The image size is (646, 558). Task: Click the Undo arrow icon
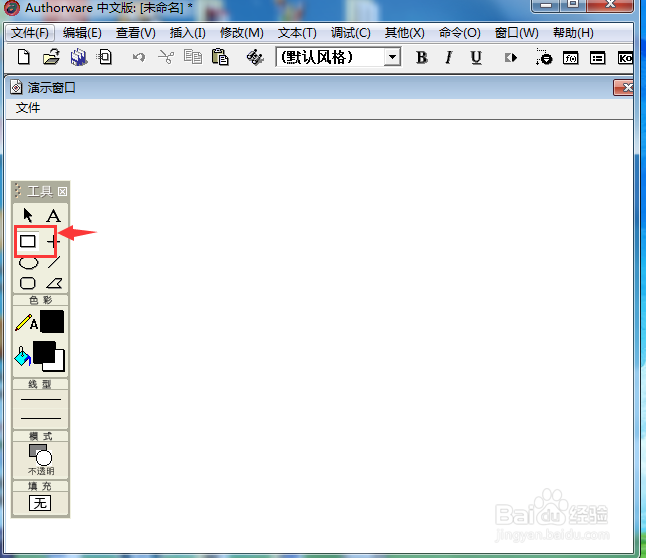(139, 57)
